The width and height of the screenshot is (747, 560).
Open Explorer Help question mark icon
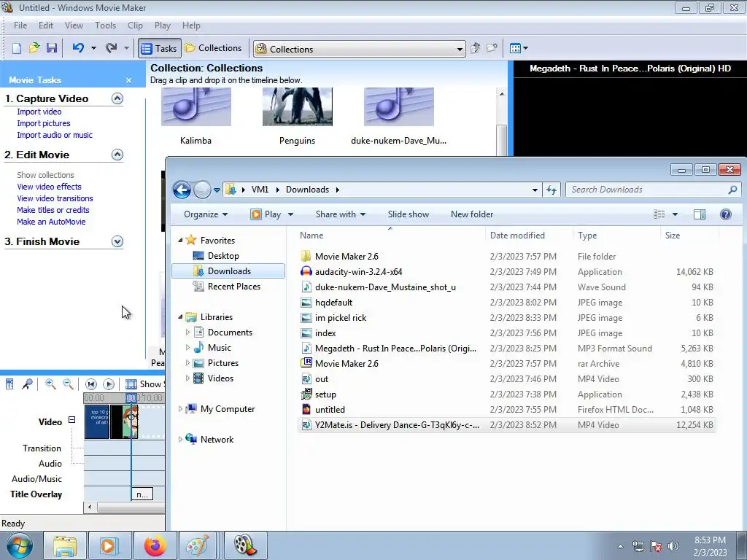[x=726, y=214]
